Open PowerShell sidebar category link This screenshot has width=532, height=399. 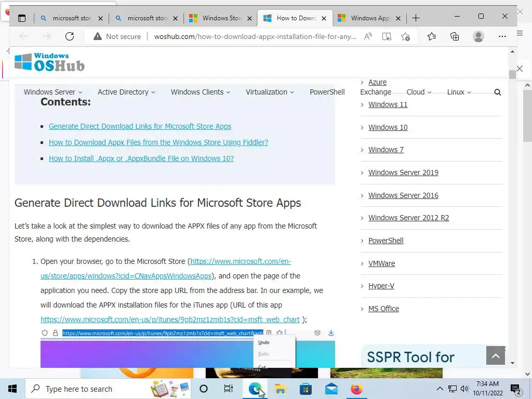coord(386,241)
